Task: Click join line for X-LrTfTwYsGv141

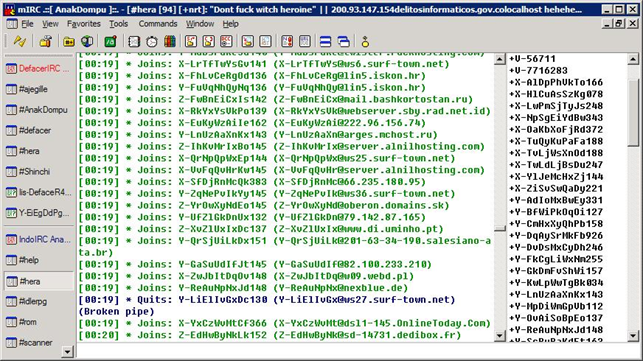Action: pos(264,64)
